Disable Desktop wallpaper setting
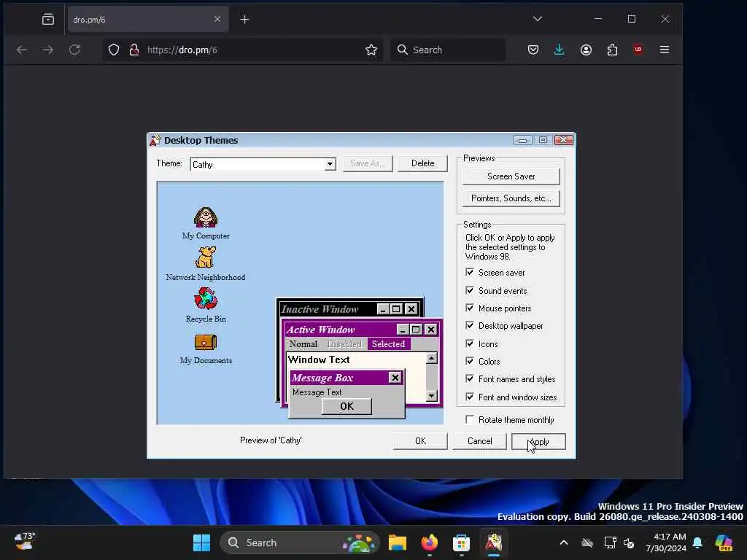Viewport: 747px width, 560px height. 470,325
